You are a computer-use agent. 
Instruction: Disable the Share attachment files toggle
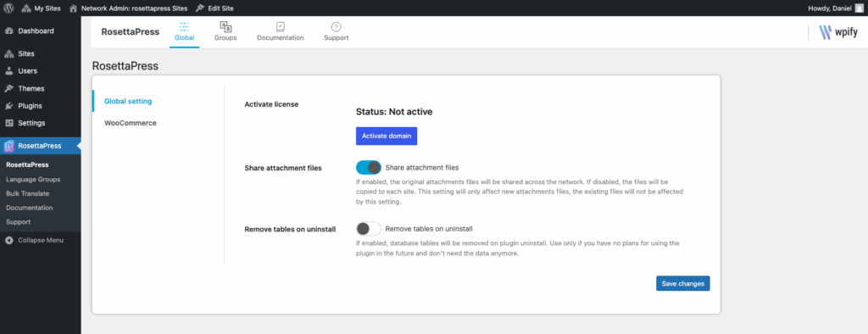point(369,167)
